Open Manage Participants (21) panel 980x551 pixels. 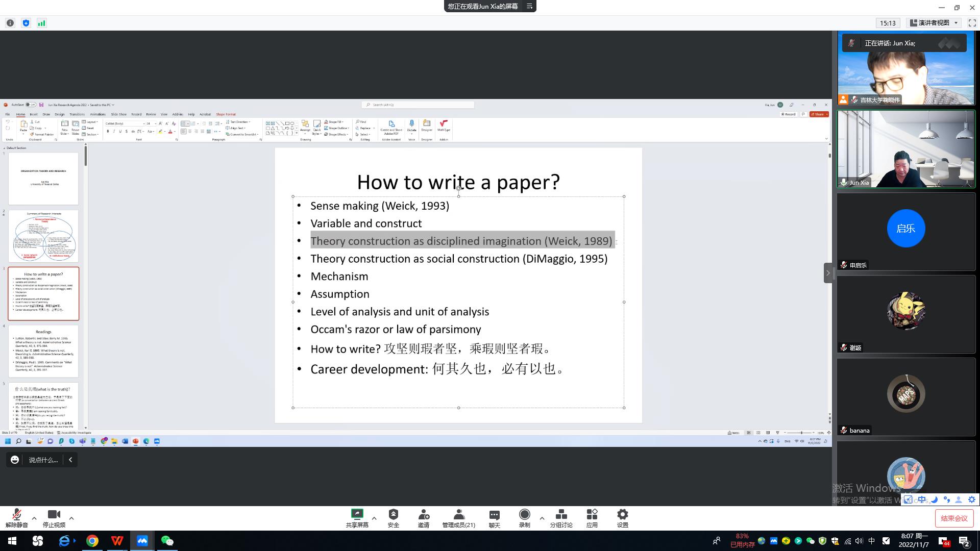[x=458, y=514]
